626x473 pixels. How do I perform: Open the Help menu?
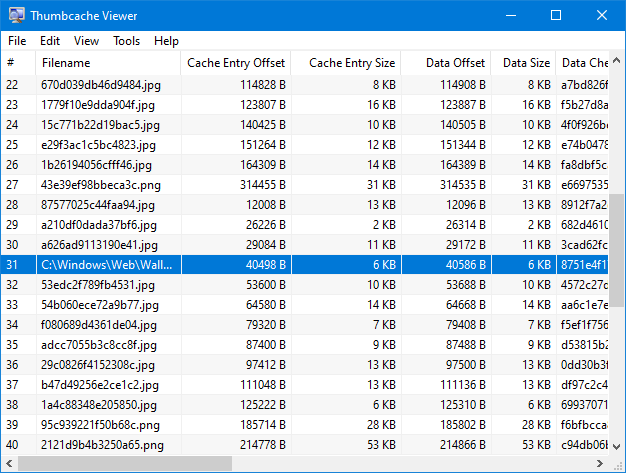pos(166,41)
